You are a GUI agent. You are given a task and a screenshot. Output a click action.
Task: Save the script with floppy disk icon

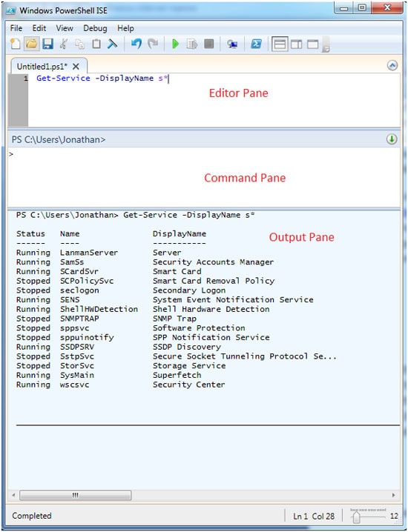[47, 44]
